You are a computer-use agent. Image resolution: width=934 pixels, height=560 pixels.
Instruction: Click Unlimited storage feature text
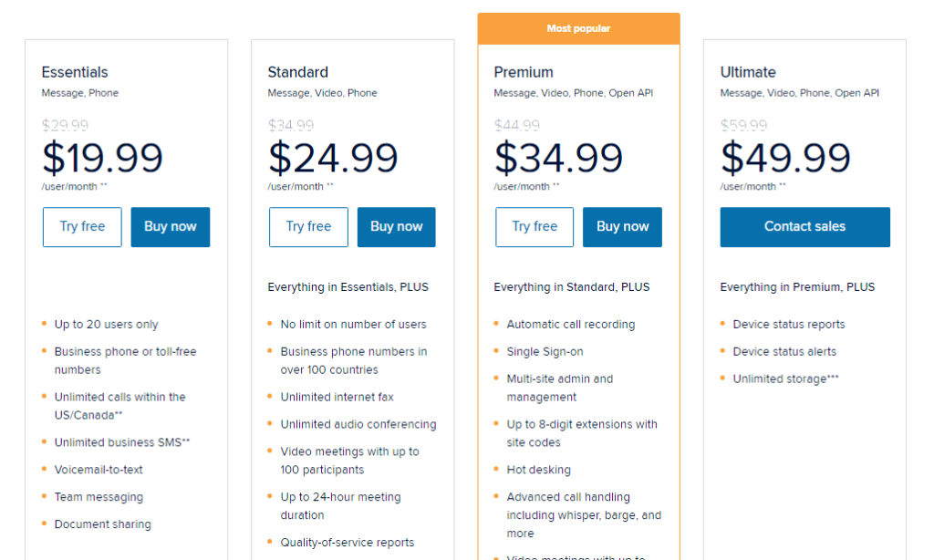(785, 379)
